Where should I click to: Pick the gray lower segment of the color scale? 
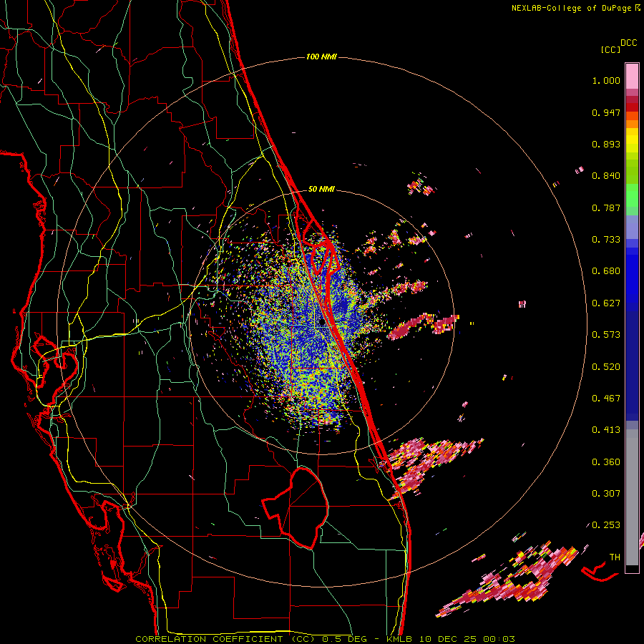click(632, 497)
